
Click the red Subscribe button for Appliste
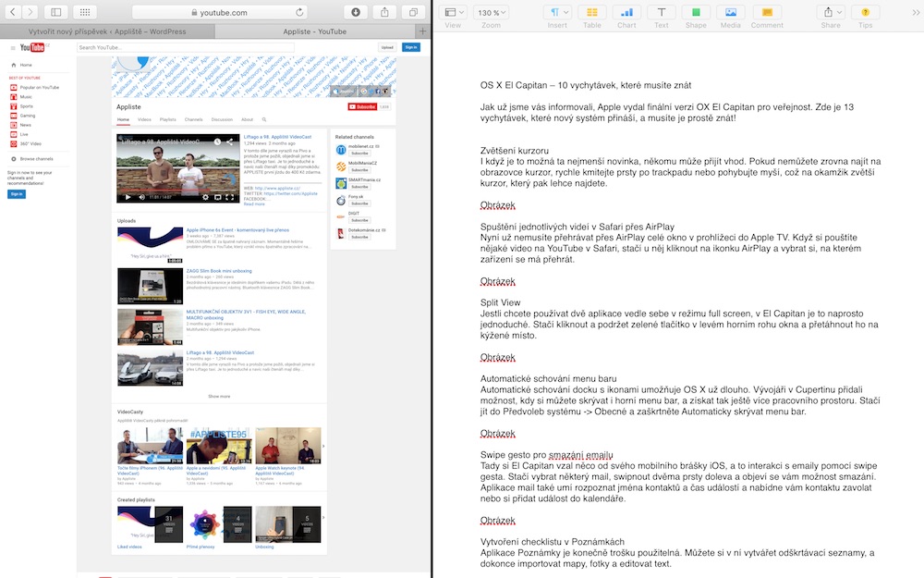click(361, 106)
